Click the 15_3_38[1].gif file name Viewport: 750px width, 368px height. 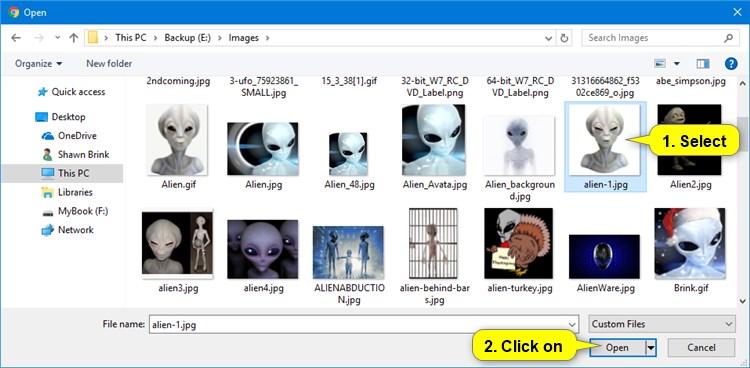(x=349, y=81)
